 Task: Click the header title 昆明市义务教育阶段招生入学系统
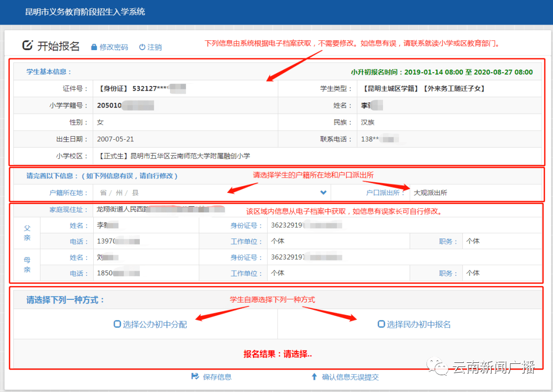pos(85,12)
